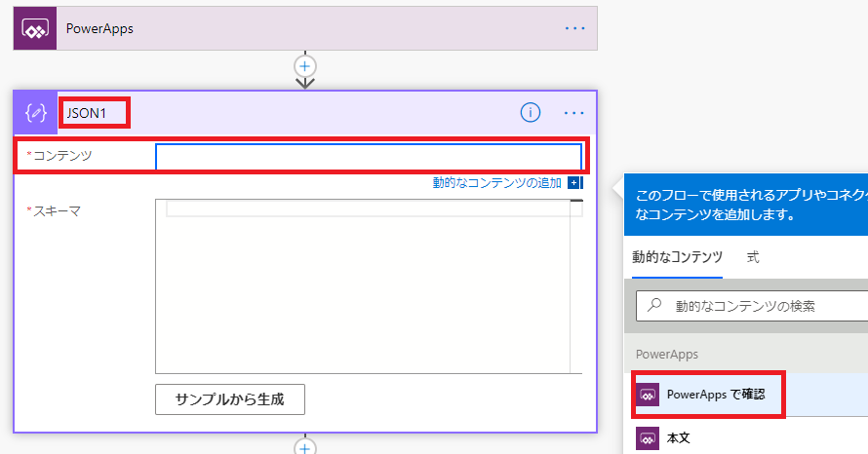Click the サンプルから生成 button
Screen dimensions: 868x454
(x=230, y=399)
